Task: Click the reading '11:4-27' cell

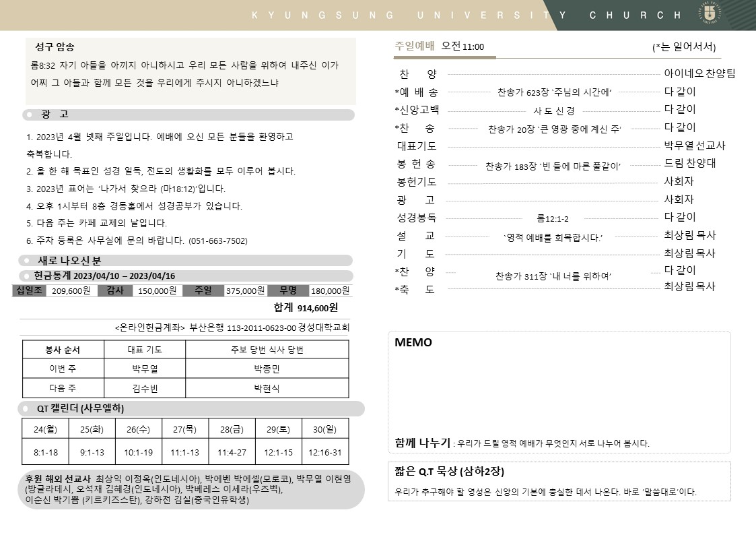Action: (x=232, y=453)
